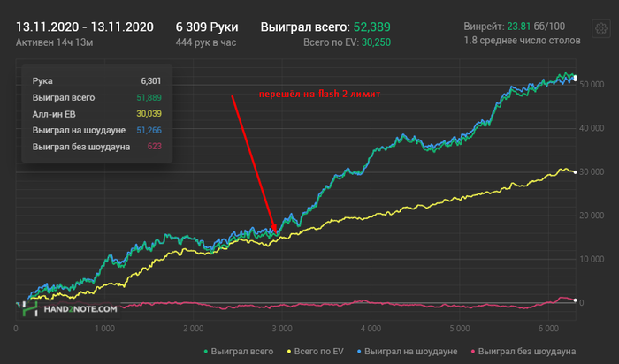The width and height of the screenshot is (619, 364).
Task: Click the pink legend dot for без шоудауна
Action: click(473, 351)
